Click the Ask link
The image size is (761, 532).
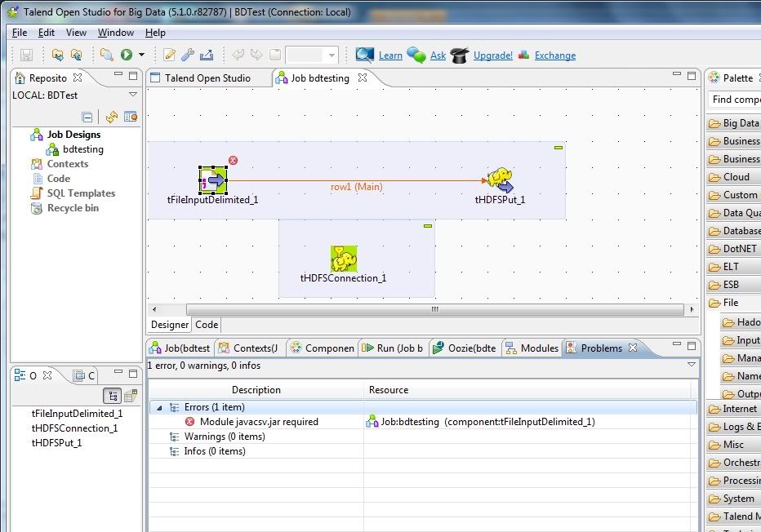tap(438, 55)
